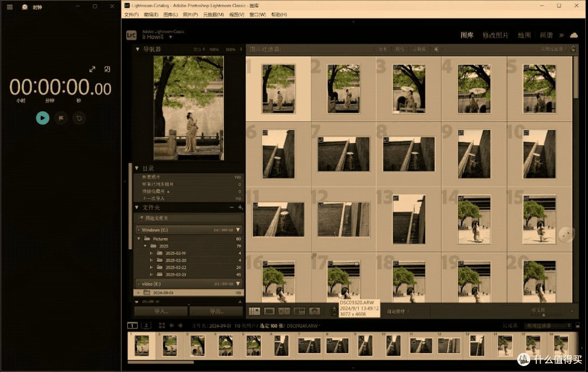Reset the stopwatch in Clock window

(x=79, y=118)
